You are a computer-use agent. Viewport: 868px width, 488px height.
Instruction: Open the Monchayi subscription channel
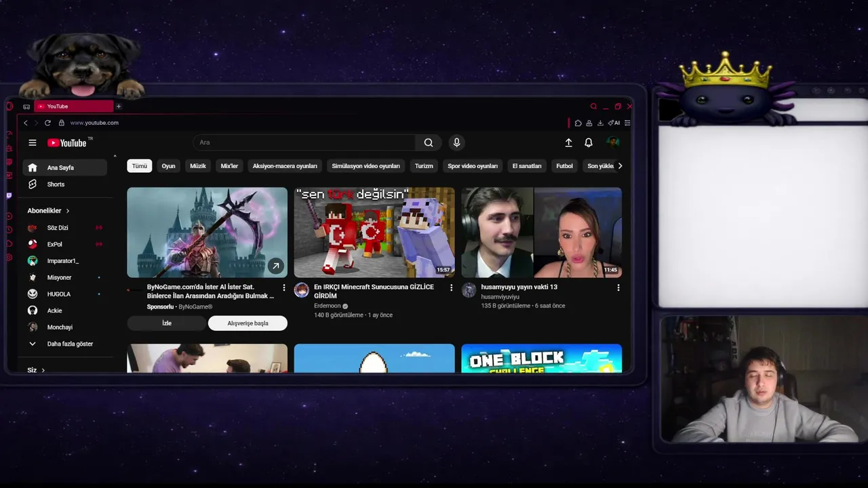click(x=65, y=327)
